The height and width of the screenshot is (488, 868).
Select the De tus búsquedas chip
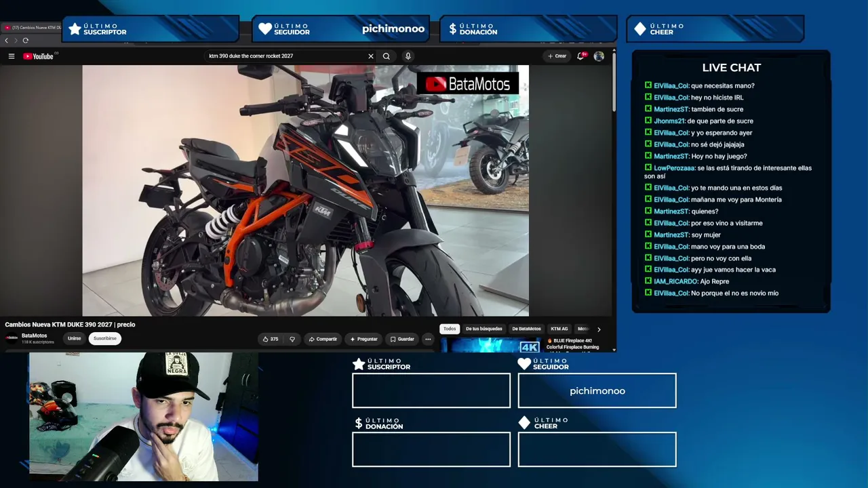point(484,329)
